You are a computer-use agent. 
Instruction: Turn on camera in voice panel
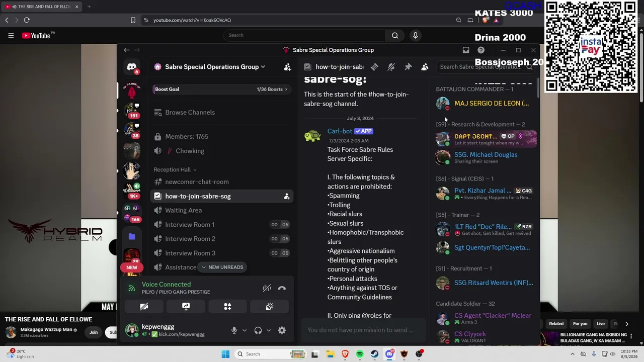click(x=144, y=306)
